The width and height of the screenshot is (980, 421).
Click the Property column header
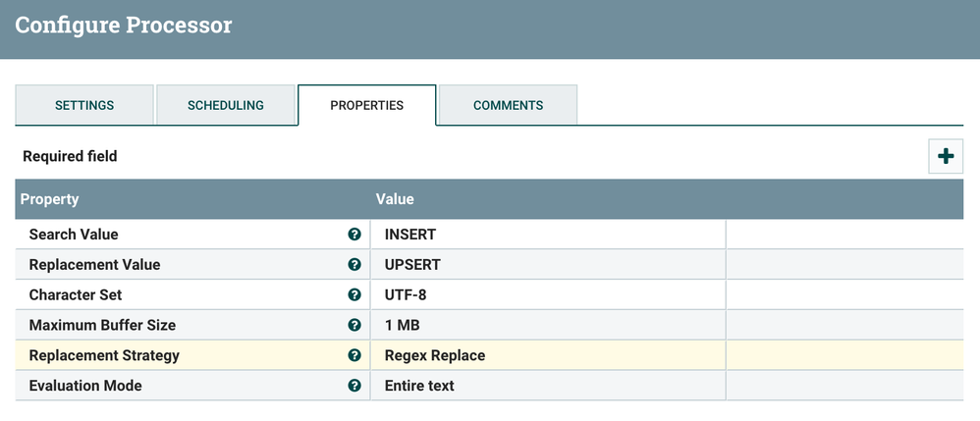(50, 199)
